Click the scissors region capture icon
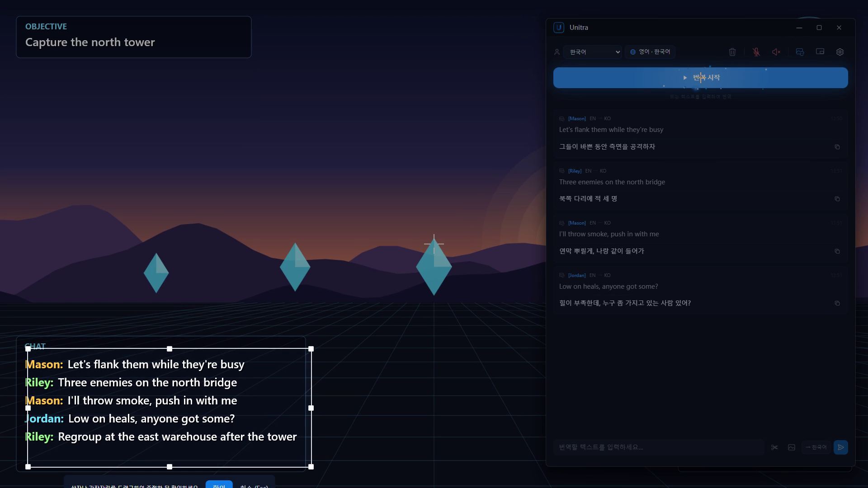868x488 pixels. 774,447
